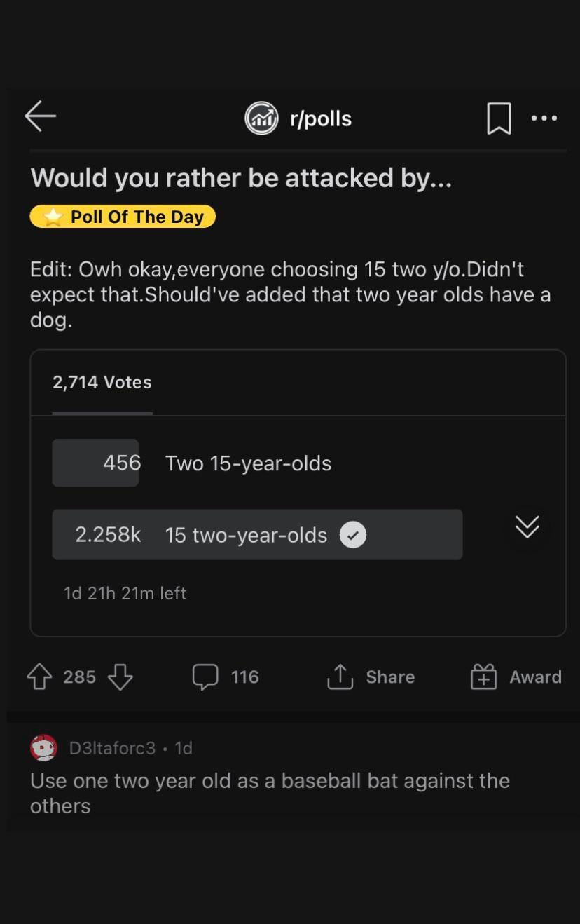
Task: Tap the back arrow icon
Action: tap(40, 116)
